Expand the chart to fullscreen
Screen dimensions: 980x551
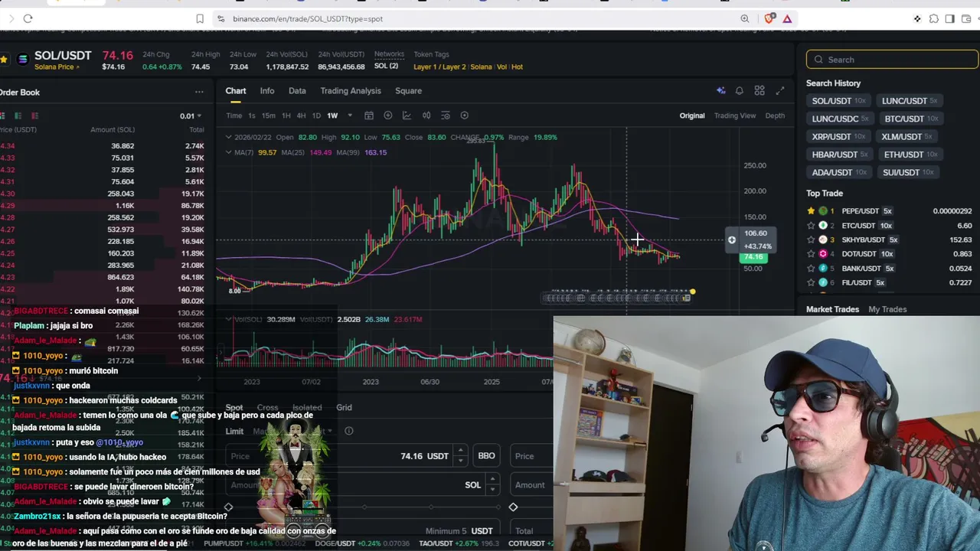coord(779,91)
